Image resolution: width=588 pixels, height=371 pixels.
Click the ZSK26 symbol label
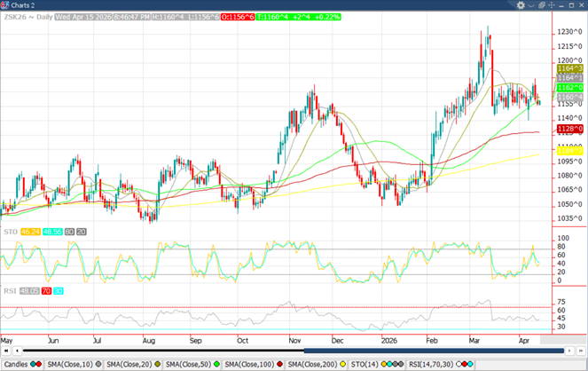(x=16, y=17)
